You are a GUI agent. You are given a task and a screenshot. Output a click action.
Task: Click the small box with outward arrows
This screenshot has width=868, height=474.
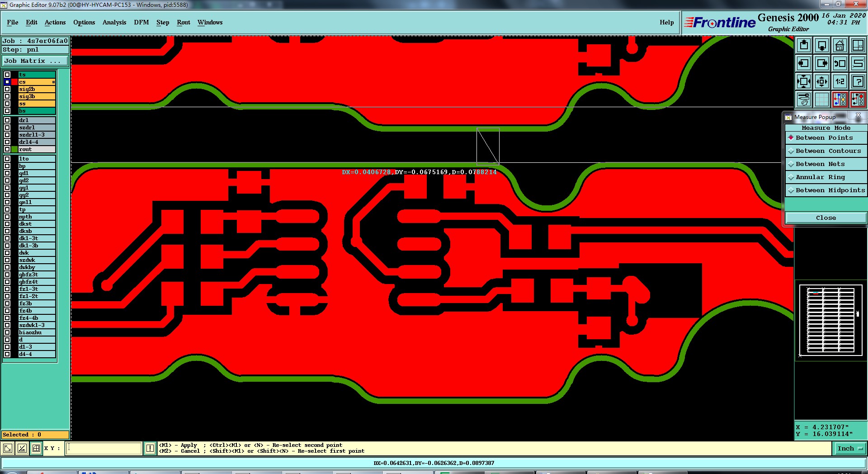tap(822, 81)
